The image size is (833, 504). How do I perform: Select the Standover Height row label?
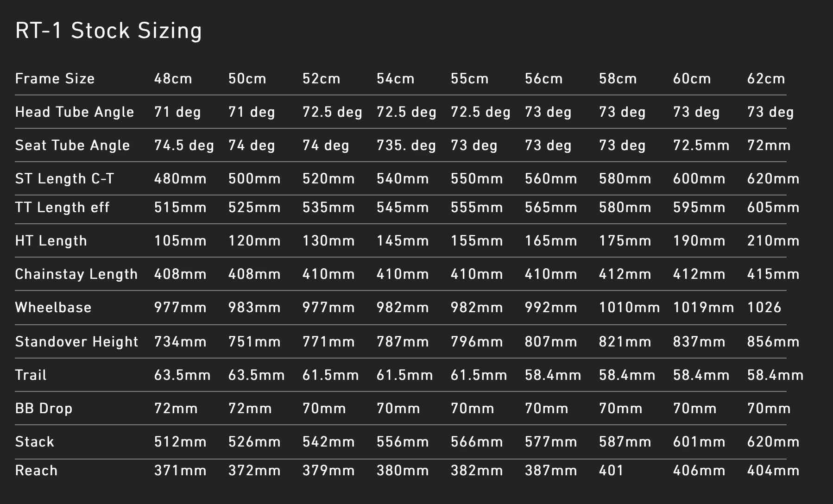[x=77, y=342]
